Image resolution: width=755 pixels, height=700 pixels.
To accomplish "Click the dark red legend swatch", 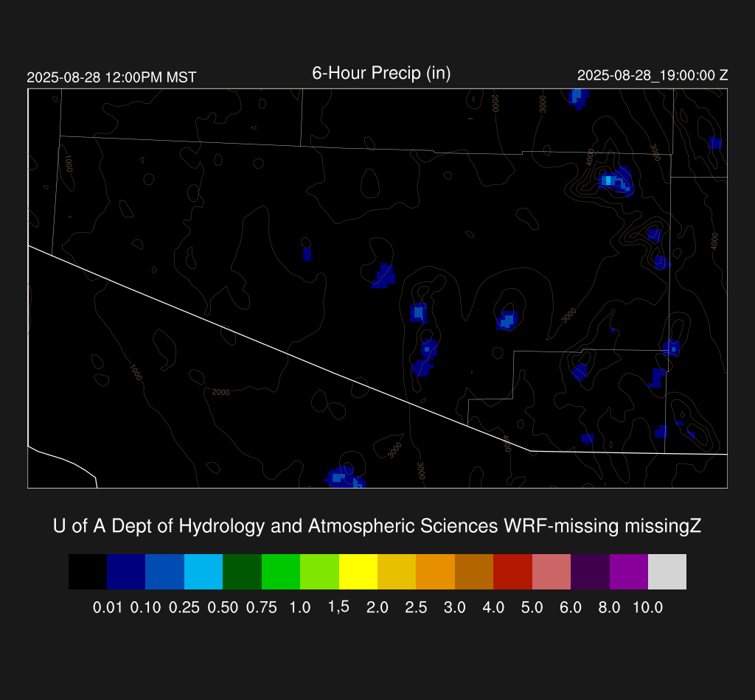I will click(x=513, y=572).
